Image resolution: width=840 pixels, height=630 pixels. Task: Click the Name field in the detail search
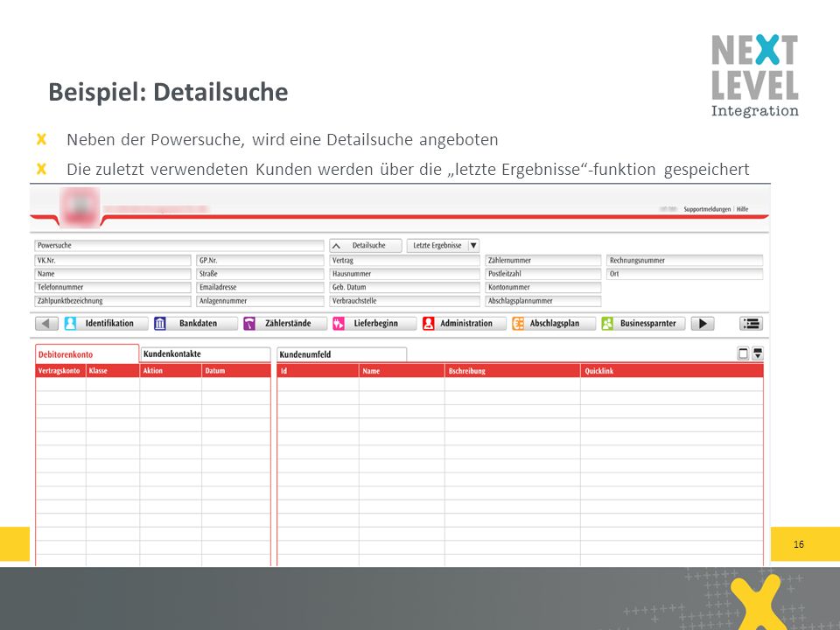click(x=113, y=274)
